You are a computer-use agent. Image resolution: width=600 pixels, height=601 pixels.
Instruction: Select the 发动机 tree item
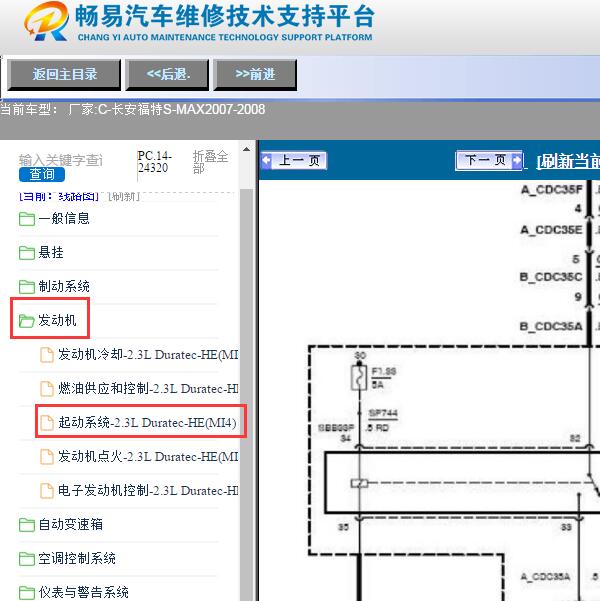(x=57, y=320)
